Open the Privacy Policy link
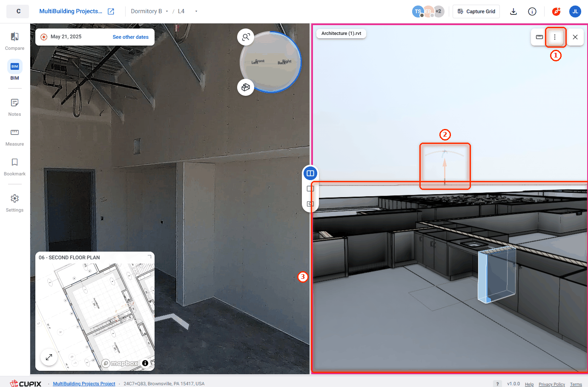Screen dimensions: 588x387 [x=552, y=384]
